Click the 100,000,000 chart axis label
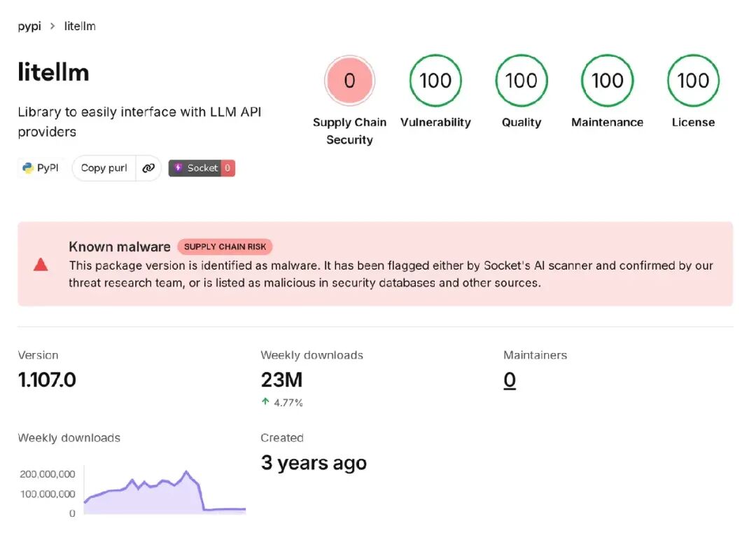Screen dimensions: 756x554 tap(48, 494)
